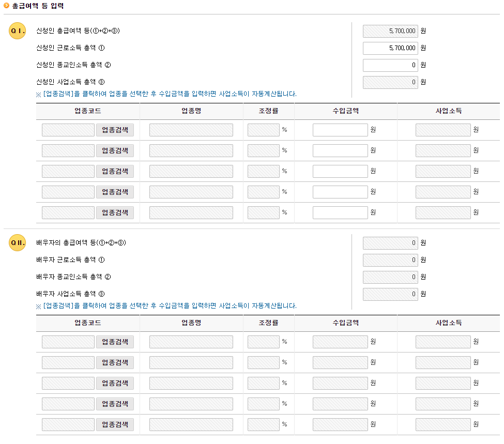Click 사업소득 field in applicant's fourth row

(443, 192)
